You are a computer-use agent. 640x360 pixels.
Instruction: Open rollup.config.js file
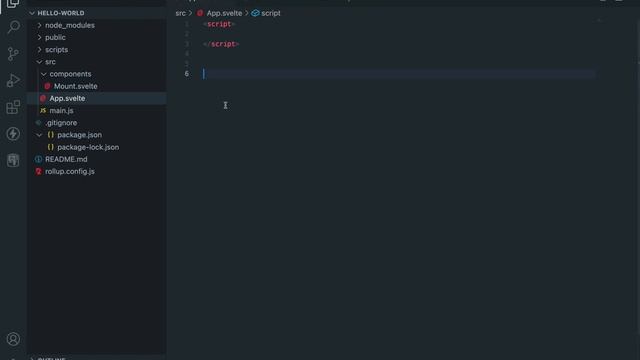coord(70,171)
